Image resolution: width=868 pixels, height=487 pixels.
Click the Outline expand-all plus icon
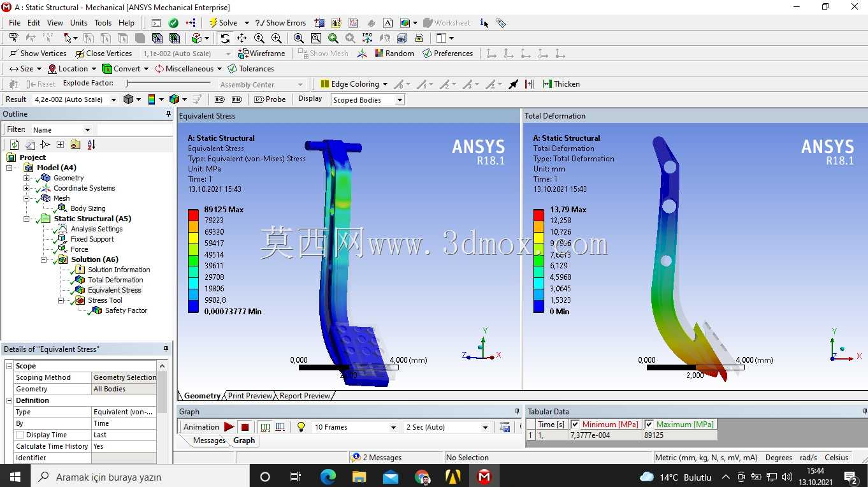pyautogui.click(x=60, y=145)
